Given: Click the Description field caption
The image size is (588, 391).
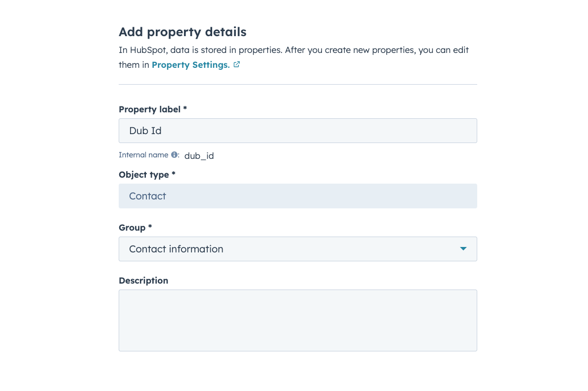Looking at the screenshot, I should [143, 281].
